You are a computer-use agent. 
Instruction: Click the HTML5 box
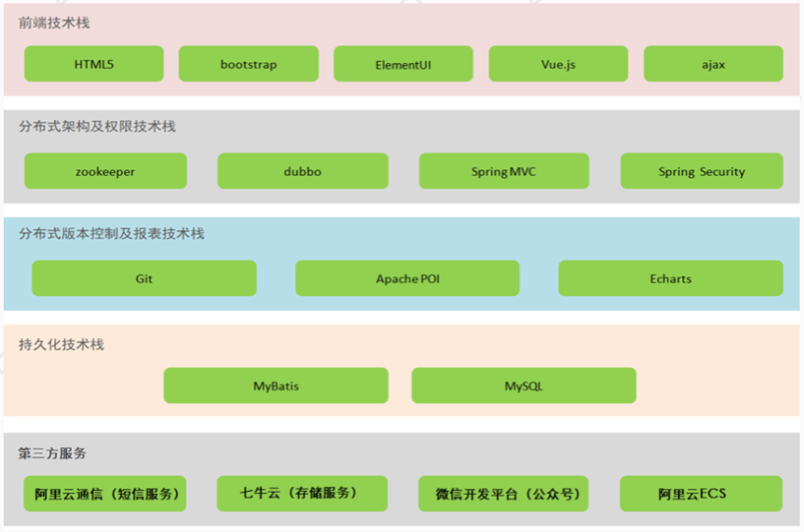coord(93,64)
